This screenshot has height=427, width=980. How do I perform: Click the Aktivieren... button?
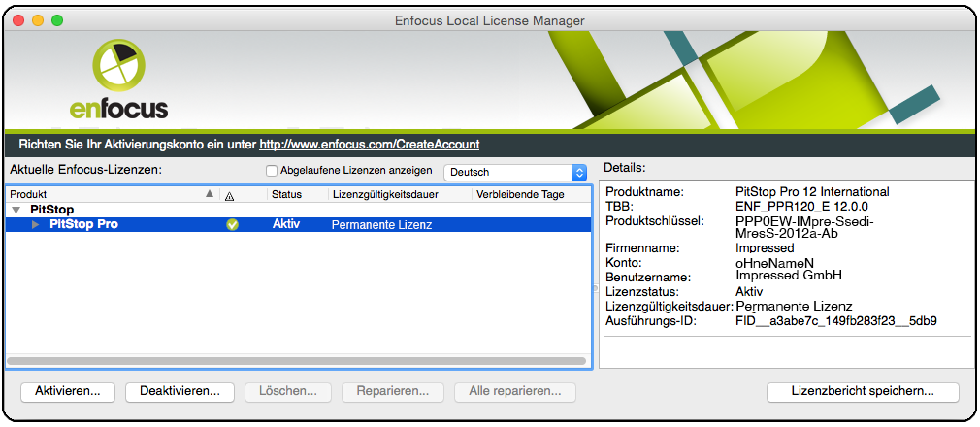(x=68, y=391)
